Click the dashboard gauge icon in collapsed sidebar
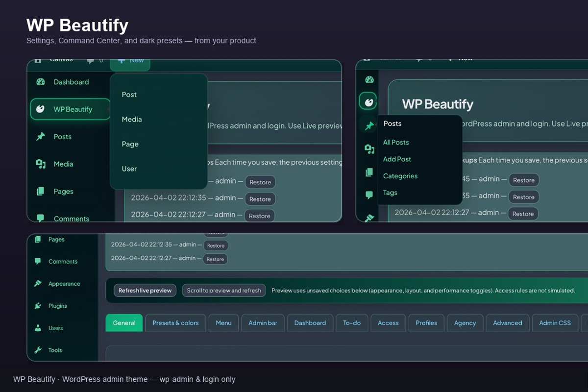588x392 pixels. [369, 79]
